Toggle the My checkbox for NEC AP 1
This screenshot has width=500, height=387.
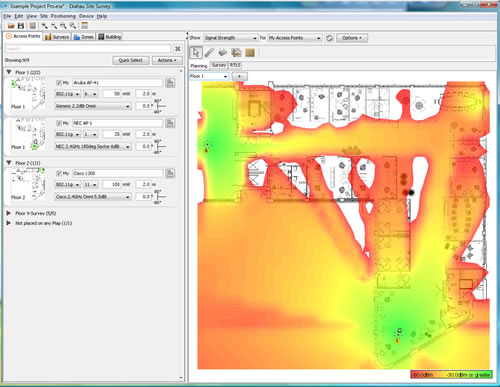tap(59, 123)
